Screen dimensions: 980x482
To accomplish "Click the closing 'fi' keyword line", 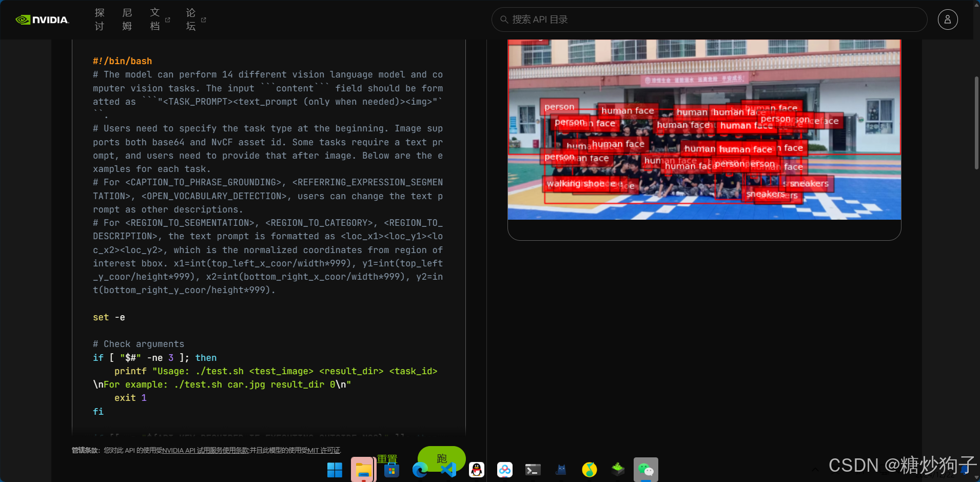I will tap(98, 412).
